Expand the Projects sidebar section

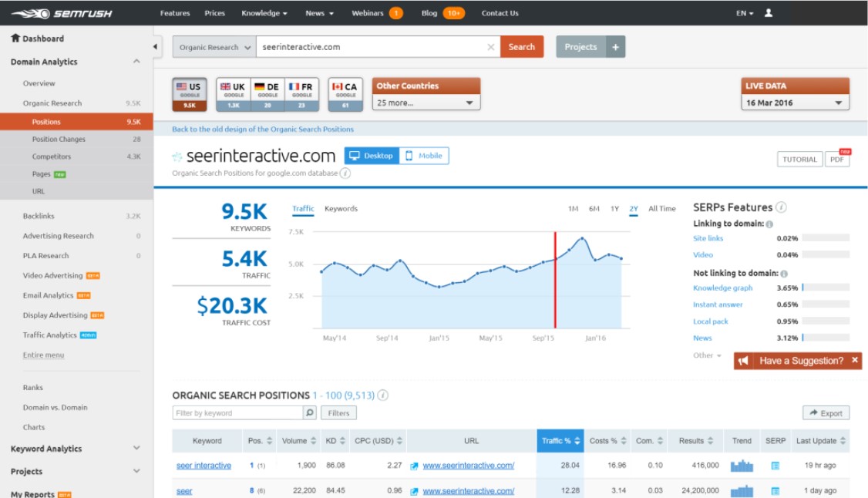click(136, 471)
